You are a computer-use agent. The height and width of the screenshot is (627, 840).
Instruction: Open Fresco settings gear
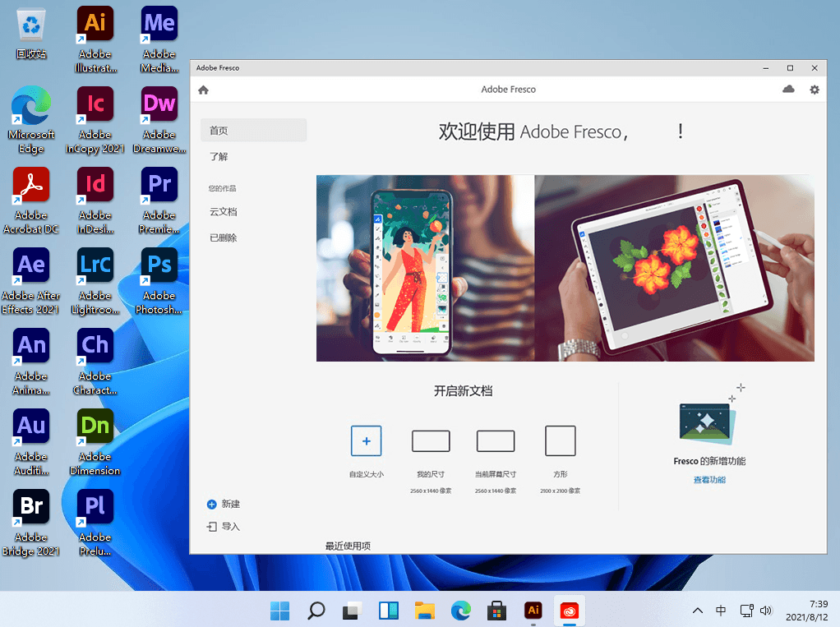(x=815, y=90)
